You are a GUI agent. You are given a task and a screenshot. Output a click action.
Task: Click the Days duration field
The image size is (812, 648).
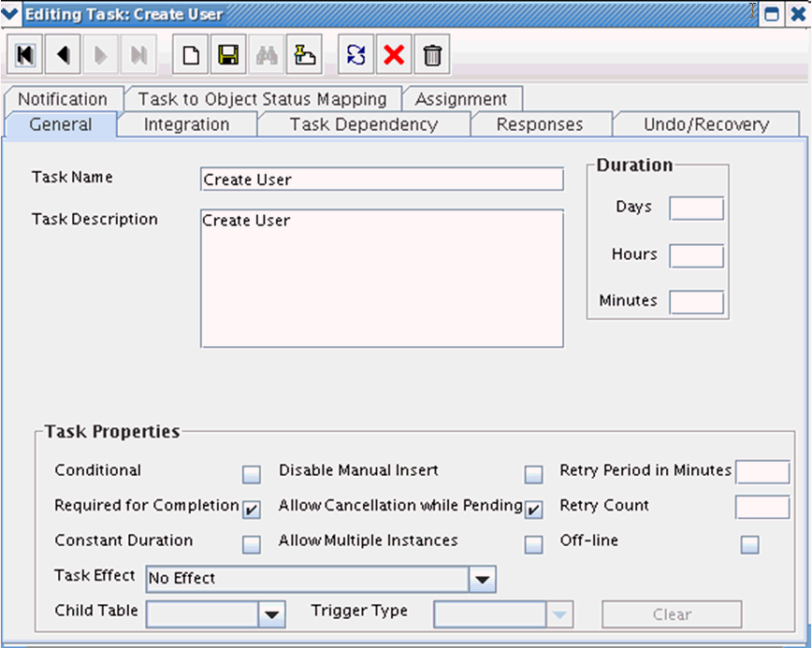coord(696,209)
